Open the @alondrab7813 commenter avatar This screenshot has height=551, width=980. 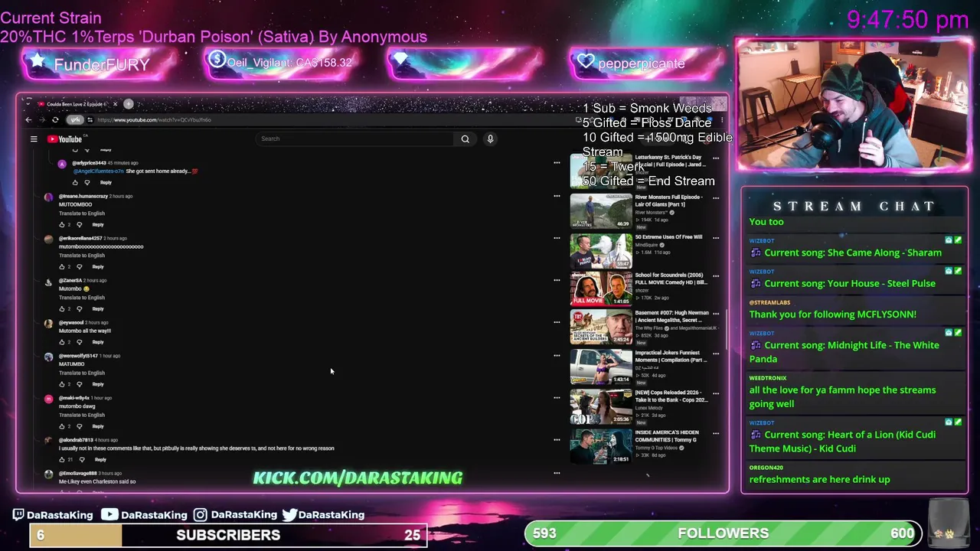click(49, 442)
